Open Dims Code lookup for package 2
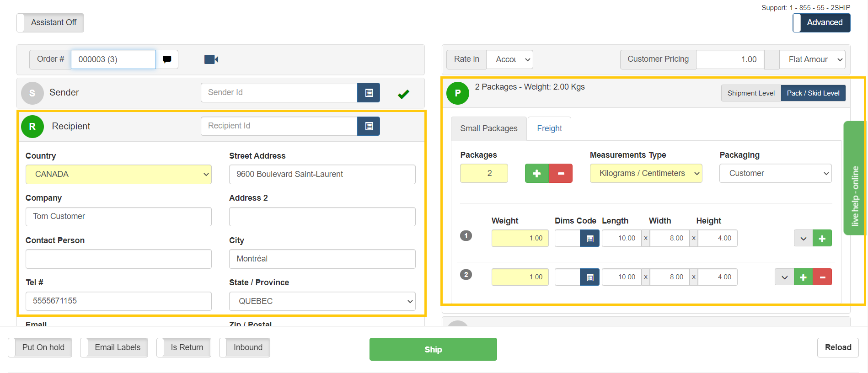The width and height of the screenshot is (868, 373). coord(589,277)
